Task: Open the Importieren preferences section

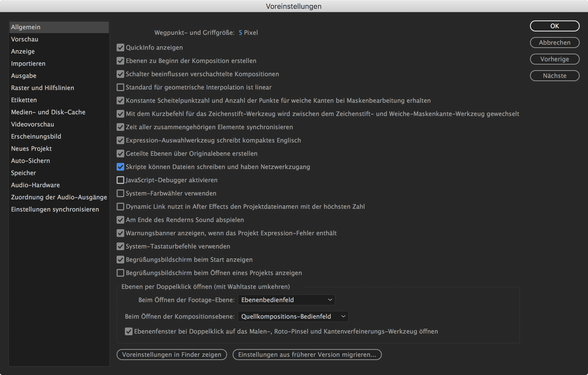Action: 59,64
